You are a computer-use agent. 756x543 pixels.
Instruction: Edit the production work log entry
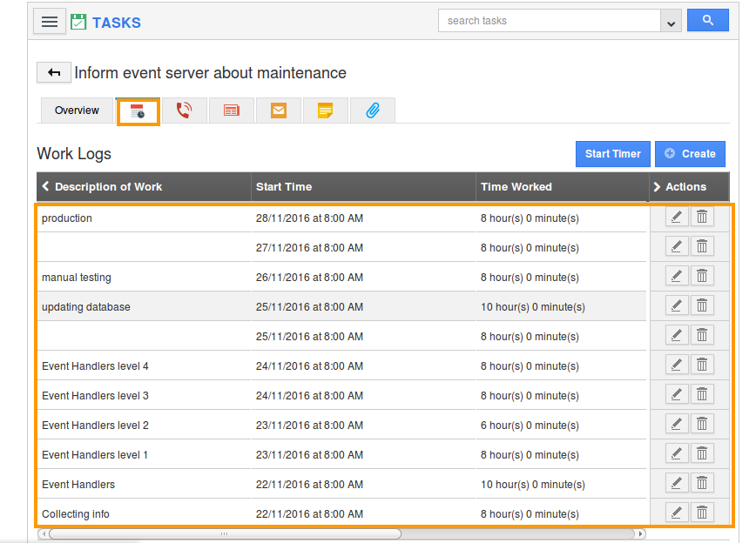(677, 217)
